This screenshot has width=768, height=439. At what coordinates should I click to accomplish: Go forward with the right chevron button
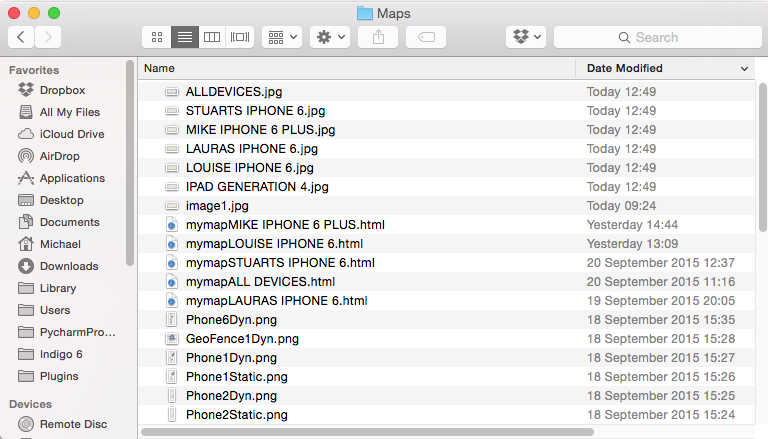[x=48, y=37]
